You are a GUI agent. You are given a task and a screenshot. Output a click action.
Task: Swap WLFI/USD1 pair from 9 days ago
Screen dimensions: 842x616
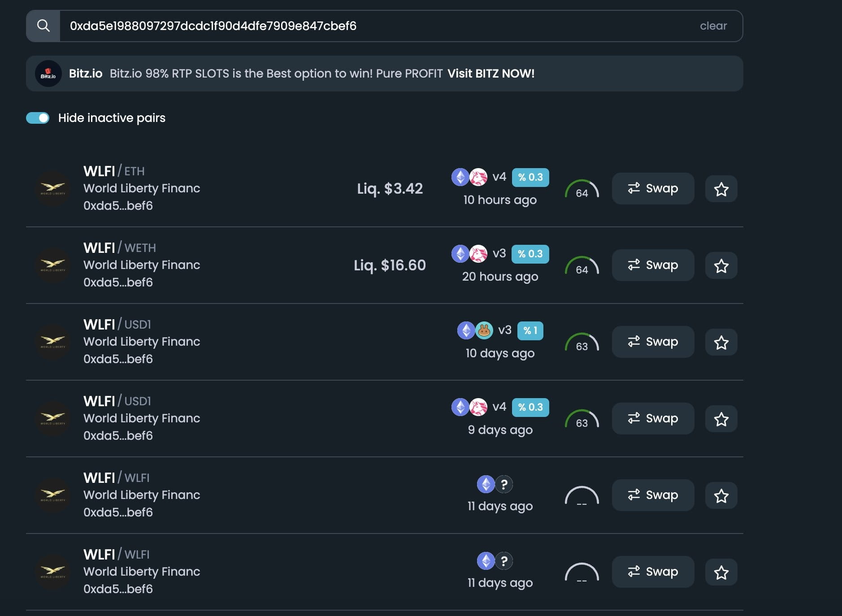[653, 418]
